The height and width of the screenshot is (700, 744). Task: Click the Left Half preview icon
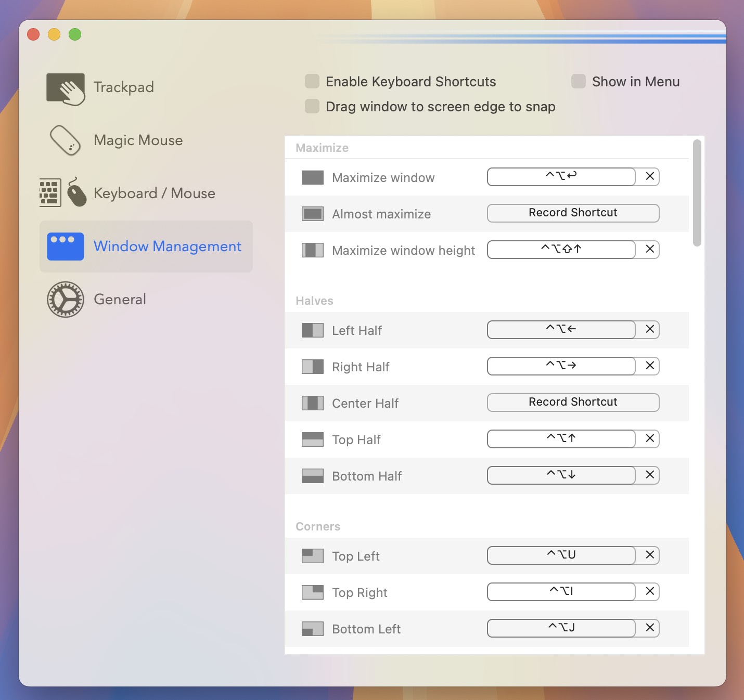[x=312, y=330]
